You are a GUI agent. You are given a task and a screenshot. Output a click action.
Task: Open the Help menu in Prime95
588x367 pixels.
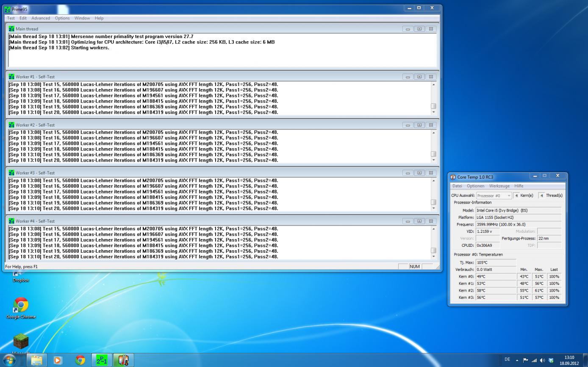[x=99, y=18]
